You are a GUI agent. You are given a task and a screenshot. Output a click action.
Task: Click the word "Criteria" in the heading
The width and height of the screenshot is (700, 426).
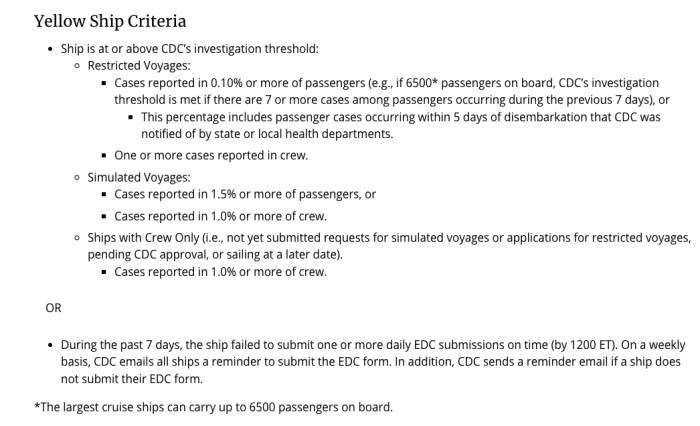(150, 20)
